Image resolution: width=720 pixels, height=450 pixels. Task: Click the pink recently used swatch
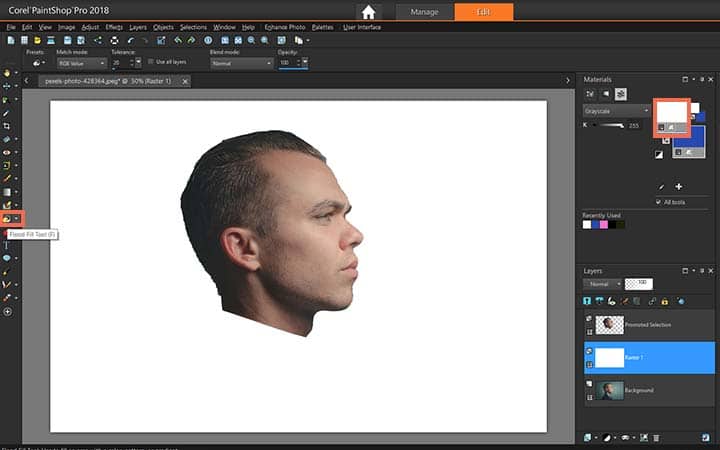[604, 225]
